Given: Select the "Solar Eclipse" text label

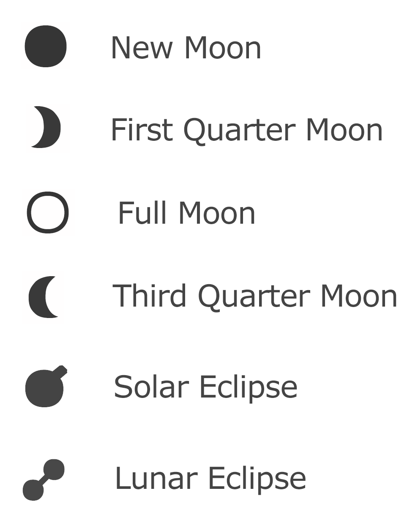Looking at the screenshot, I should 205,387.
